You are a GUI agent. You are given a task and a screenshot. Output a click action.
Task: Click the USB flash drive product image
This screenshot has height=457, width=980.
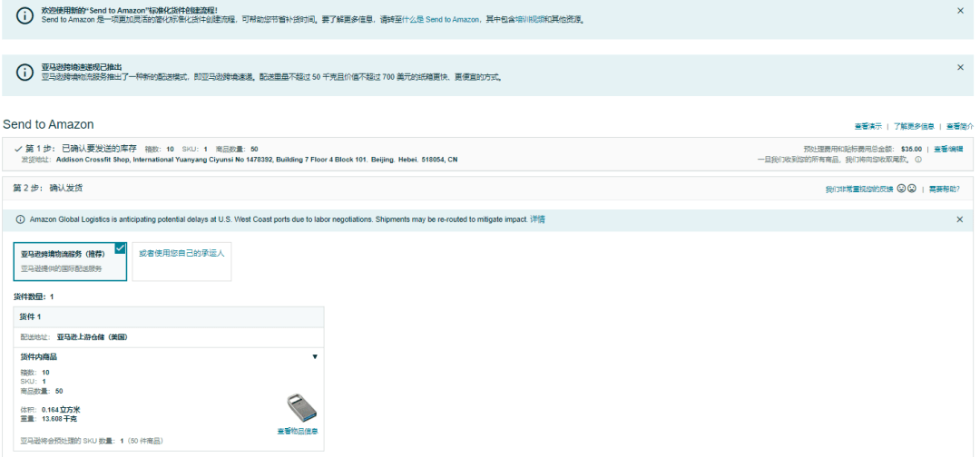tap(300, 407)
